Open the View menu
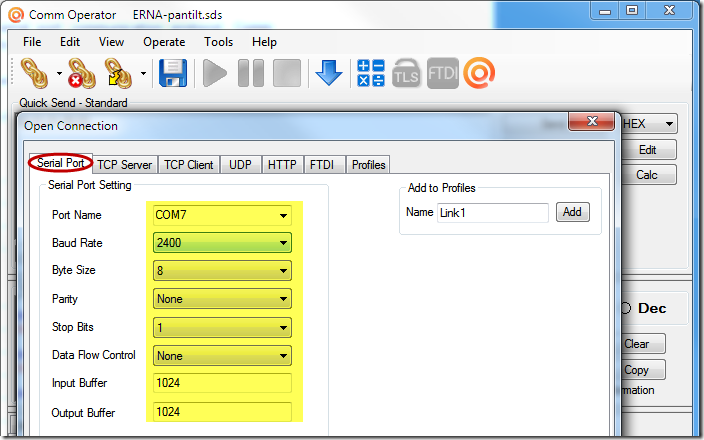The width and height of the screenshot is (704, 440). point(111,42)
